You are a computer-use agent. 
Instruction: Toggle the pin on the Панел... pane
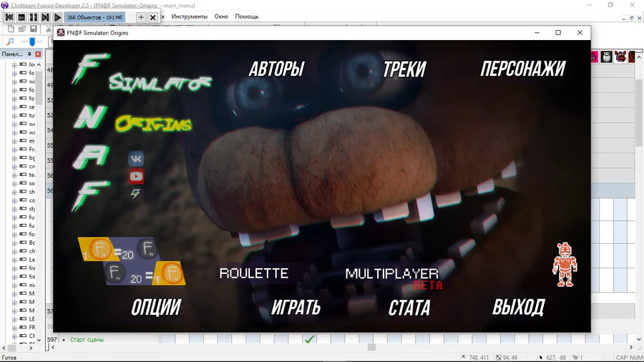coord(29,54)
